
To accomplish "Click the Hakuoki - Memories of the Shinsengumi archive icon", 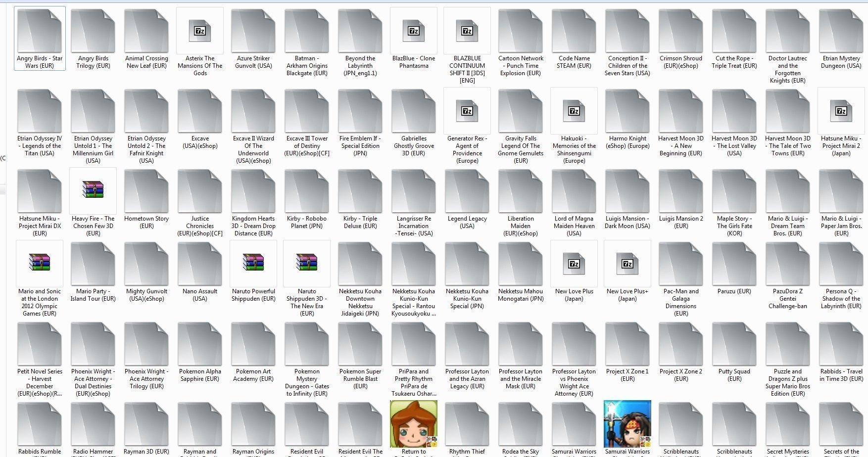I will pyautogui.click(x=574, y=111).
